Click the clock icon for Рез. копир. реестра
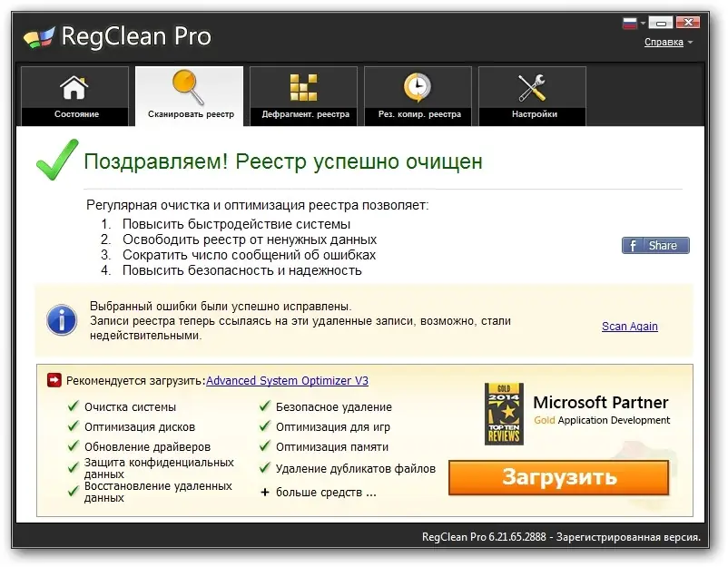The width and height of the screenshot is (728, 567). click(x=418, y=87)
